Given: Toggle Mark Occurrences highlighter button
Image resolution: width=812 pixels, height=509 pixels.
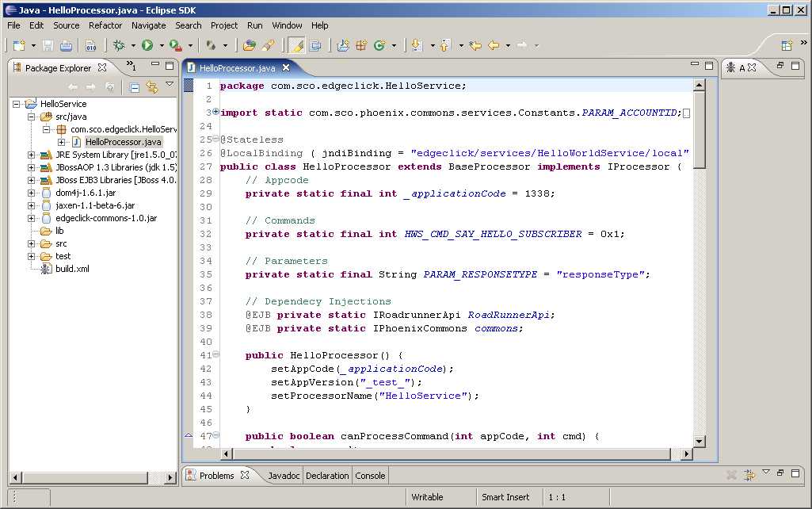Looking at the screenshot, I should pos(296,46).
